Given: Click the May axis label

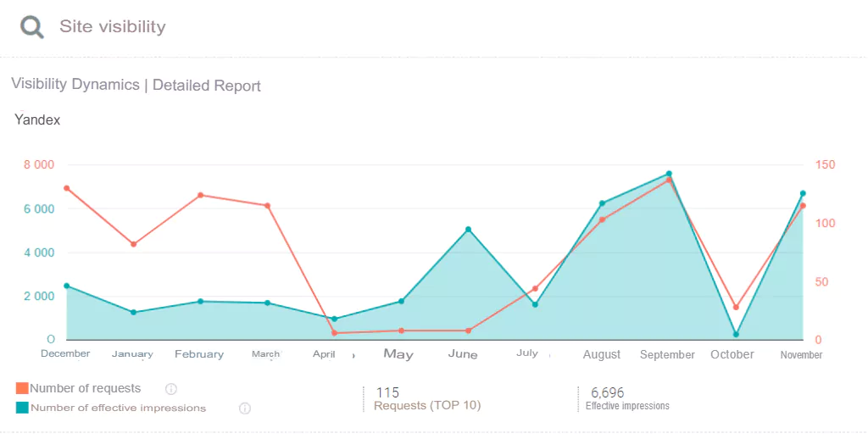Looking at the screenshot, I should point(398,354).
